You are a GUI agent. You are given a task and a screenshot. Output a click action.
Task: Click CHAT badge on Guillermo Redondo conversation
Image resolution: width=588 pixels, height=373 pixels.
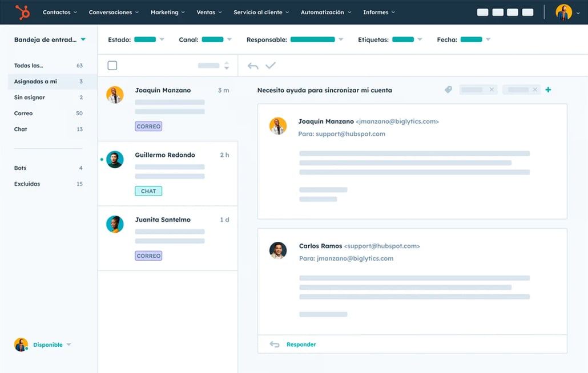coord(148,192)
